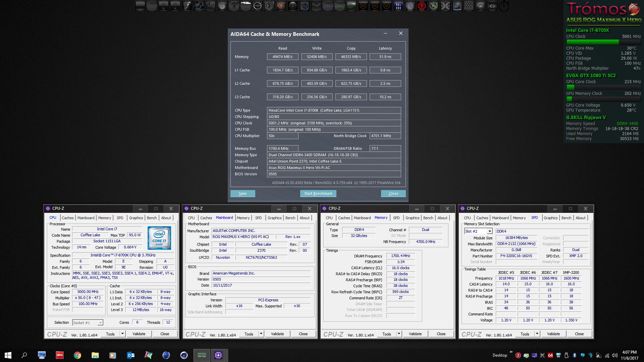Click Close in CPU-Z SPD window
644x362 pixels.
pos(579,334)
